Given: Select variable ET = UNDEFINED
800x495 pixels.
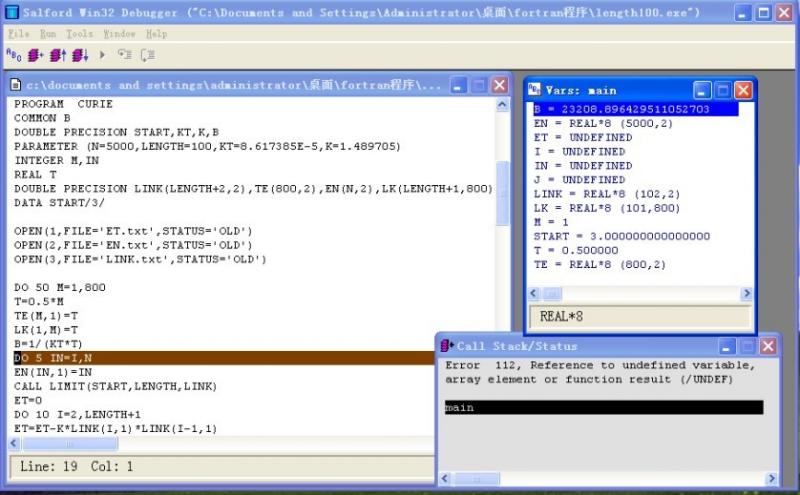Looking at the screenshot, I should pos(583,137).
